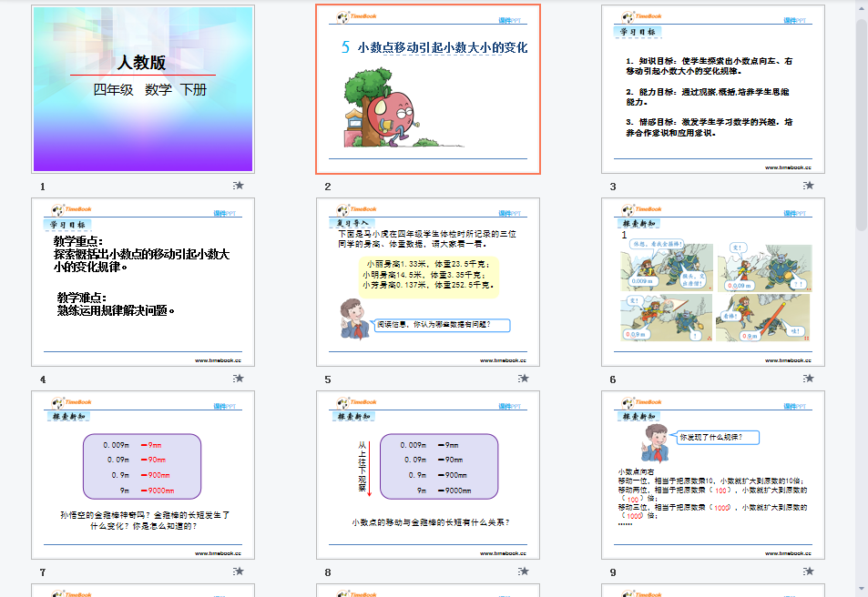Select the 小数点移动引起小数大小的变化 slide thumbnail
868x597 pixels.
point(428,89)
